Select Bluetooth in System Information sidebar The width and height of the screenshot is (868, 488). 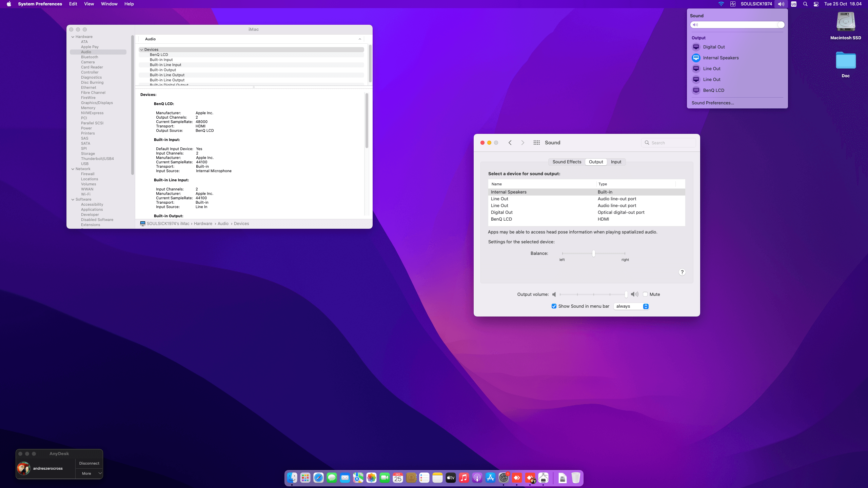pyautogui.click(x=90, y=57)
